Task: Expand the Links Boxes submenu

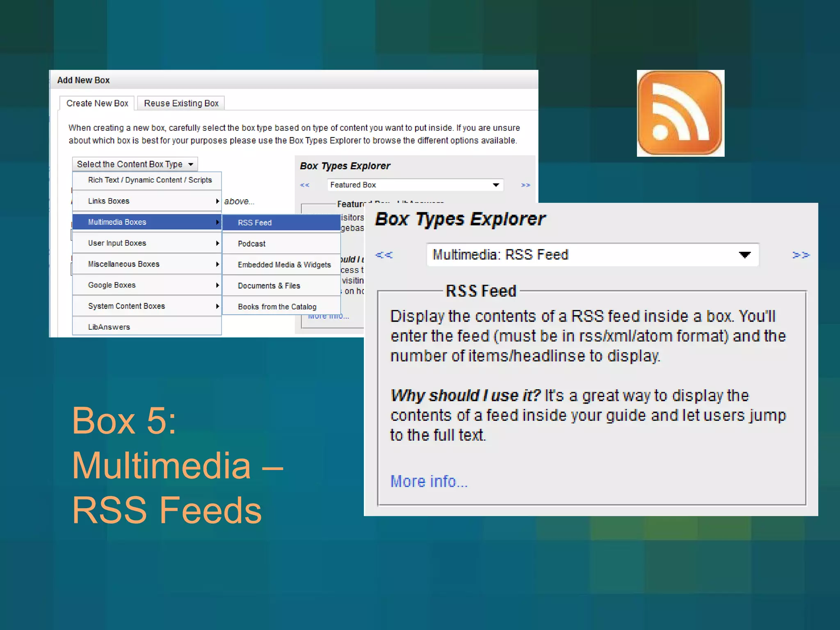Action: tap(147, 201)
